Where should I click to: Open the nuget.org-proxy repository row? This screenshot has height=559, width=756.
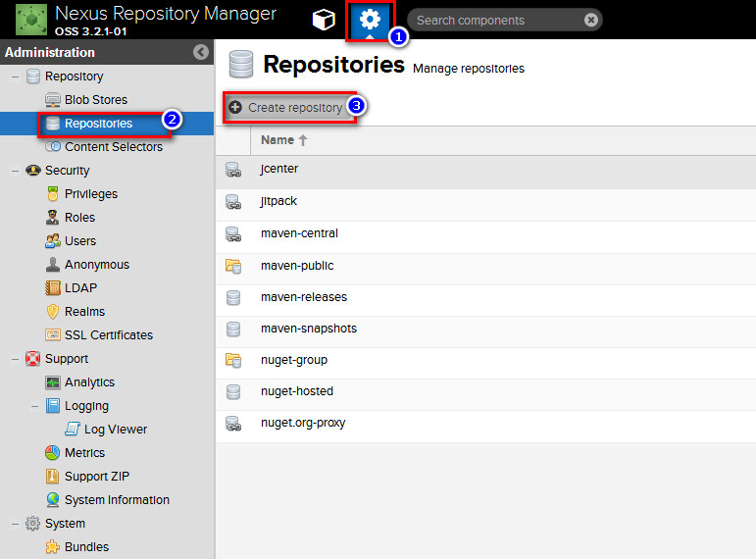click(485, 427)
